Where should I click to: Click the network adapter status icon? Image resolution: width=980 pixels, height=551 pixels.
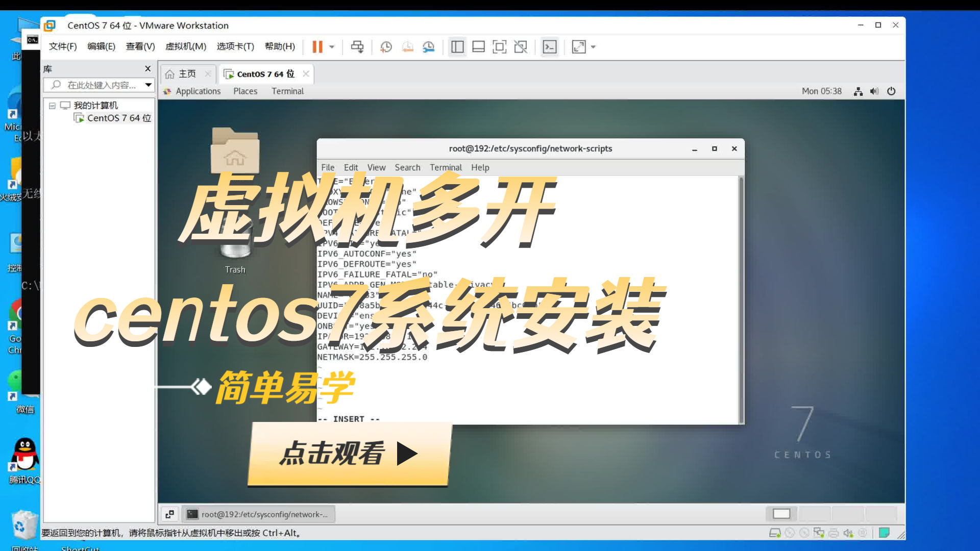tap(819, 533)
